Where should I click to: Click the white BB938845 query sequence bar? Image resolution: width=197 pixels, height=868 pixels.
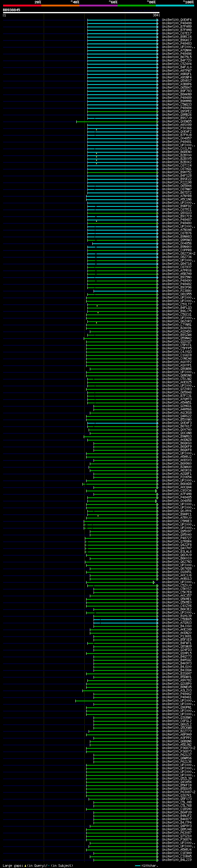pos(81,12)
